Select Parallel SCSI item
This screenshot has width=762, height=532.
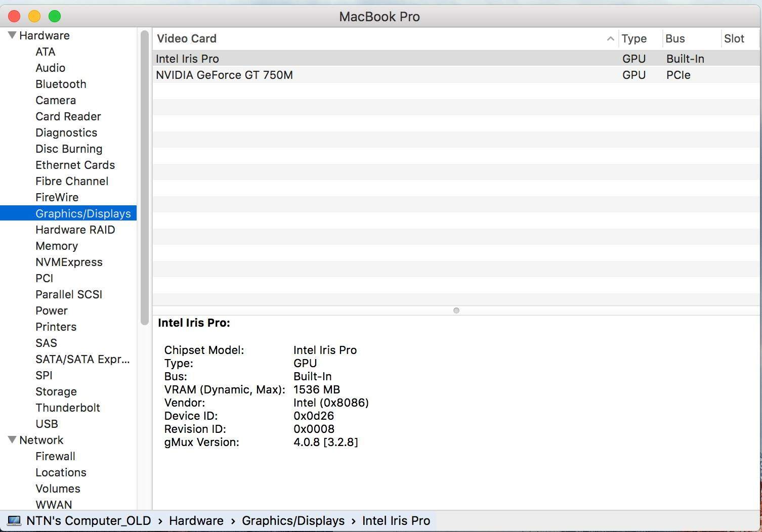69,294
